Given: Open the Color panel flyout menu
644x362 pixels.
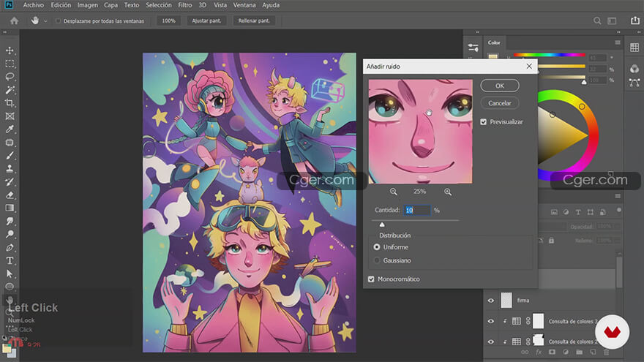Looking at the screenshot, I should tap(618, 42).
